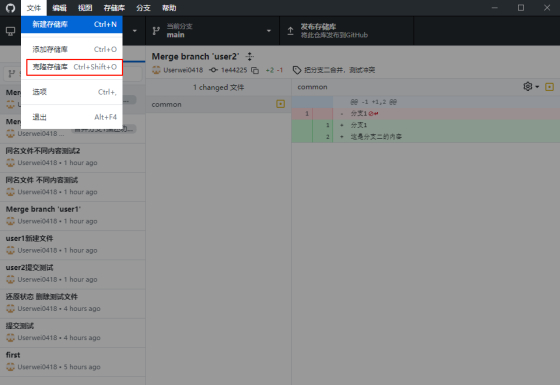Click the branch filter input field

coord(72,74)
